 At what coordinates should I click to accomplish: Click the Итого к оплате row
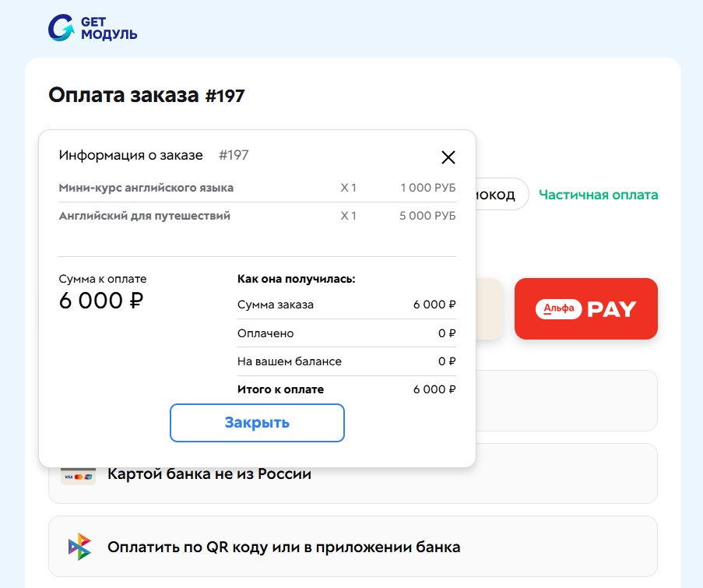point(346,389)
